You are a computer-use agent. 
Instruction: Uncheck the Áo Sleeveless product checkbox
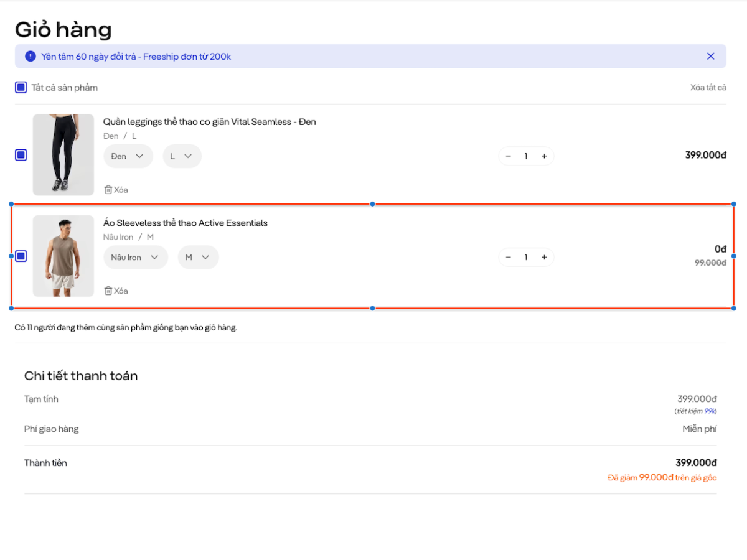pos(21,256)
